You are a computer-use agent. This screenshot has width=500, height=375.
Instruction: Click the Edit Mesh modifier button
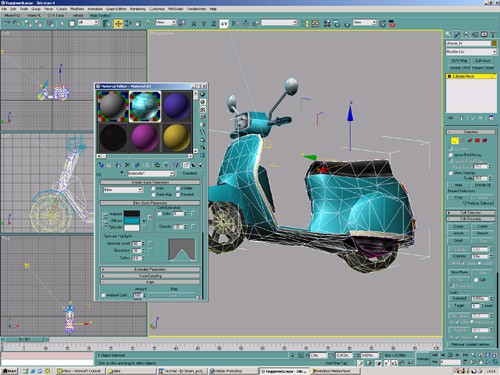[x=482, y=61]
